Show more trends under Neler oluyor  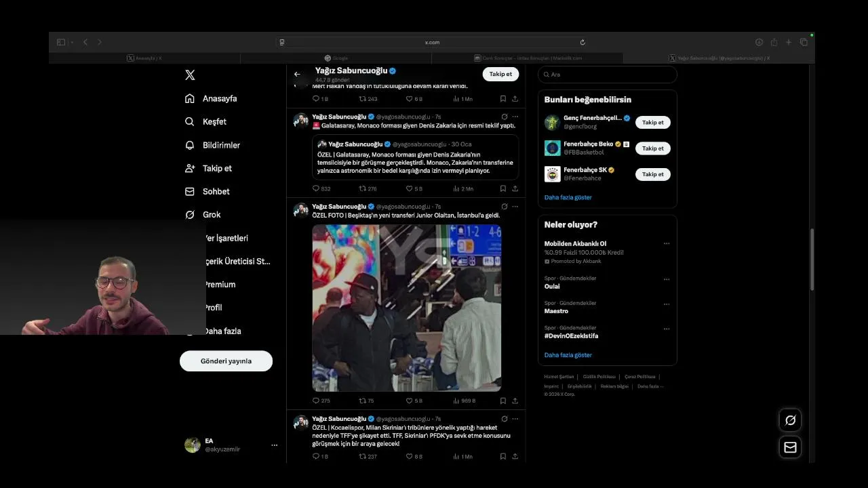tap(568, 355)
